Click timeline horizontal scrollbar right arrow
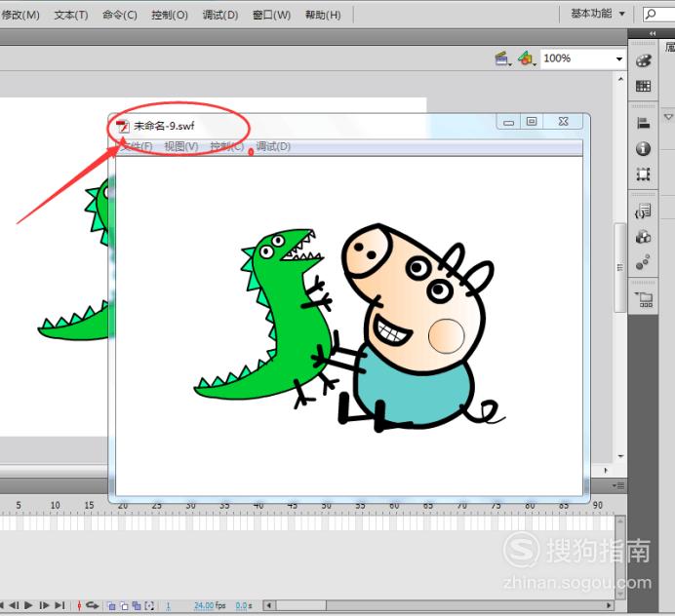This screenshot has height=616, width=675. pyautogui.click(x=609, y=605)
